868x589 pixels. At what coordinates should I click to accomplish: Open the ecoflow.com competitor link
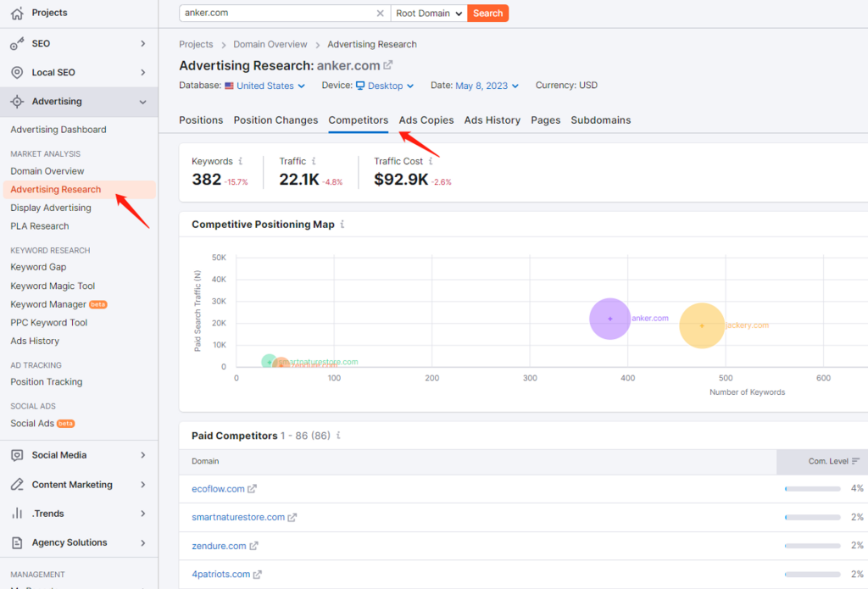pyautogui.click(x=218, y=489)
